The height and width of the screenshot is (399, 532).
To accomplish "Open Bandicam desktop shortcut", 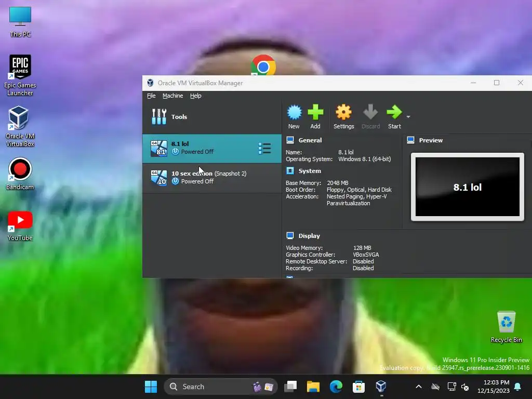I will pos(20,174).
